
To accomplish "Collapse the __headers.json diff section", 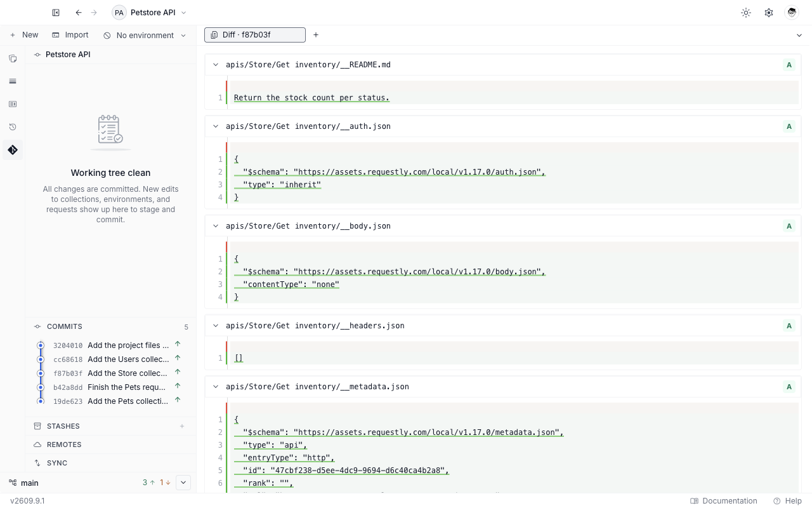I will (216, 326).
